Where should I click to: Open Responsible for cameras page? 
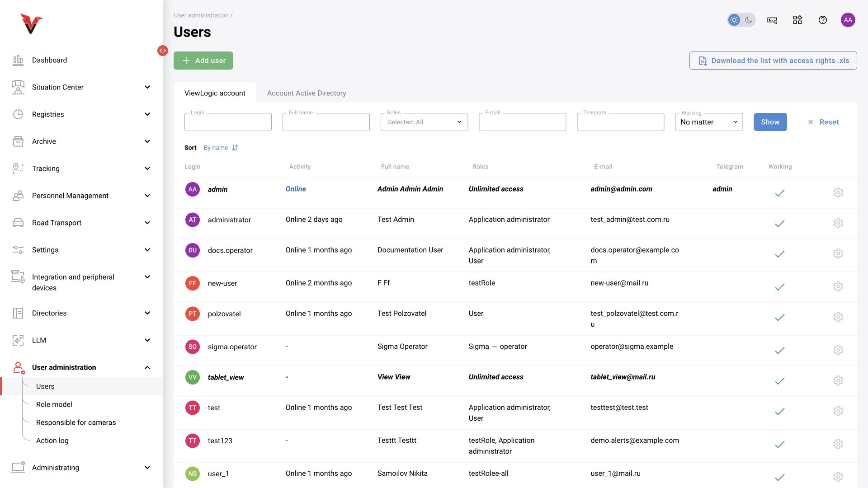tap(76, 422)
